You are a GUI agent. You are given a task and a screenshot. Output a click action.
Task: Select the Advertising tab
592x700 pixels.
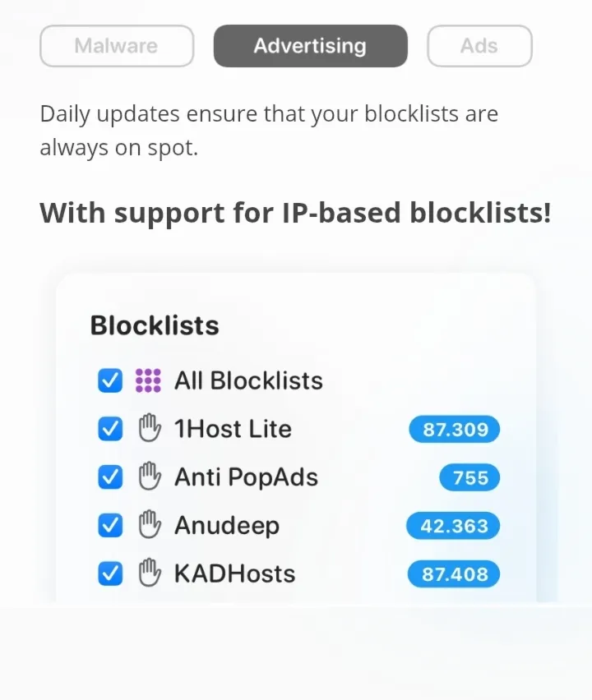tap(310, 46)
